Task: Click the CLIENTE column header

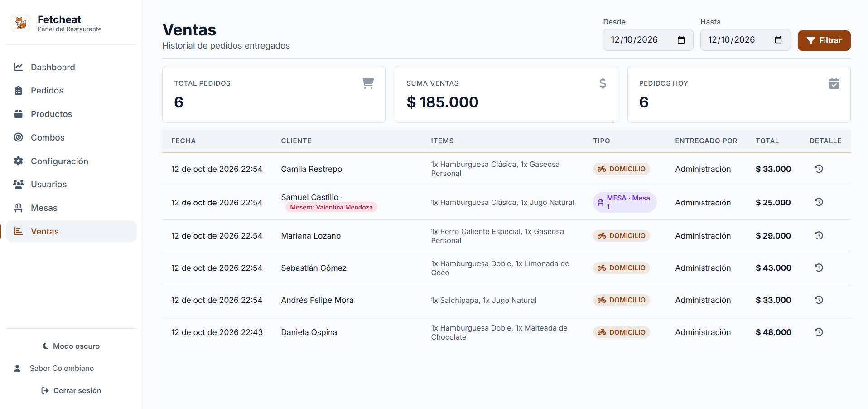Action: click(x=296, y=141)
